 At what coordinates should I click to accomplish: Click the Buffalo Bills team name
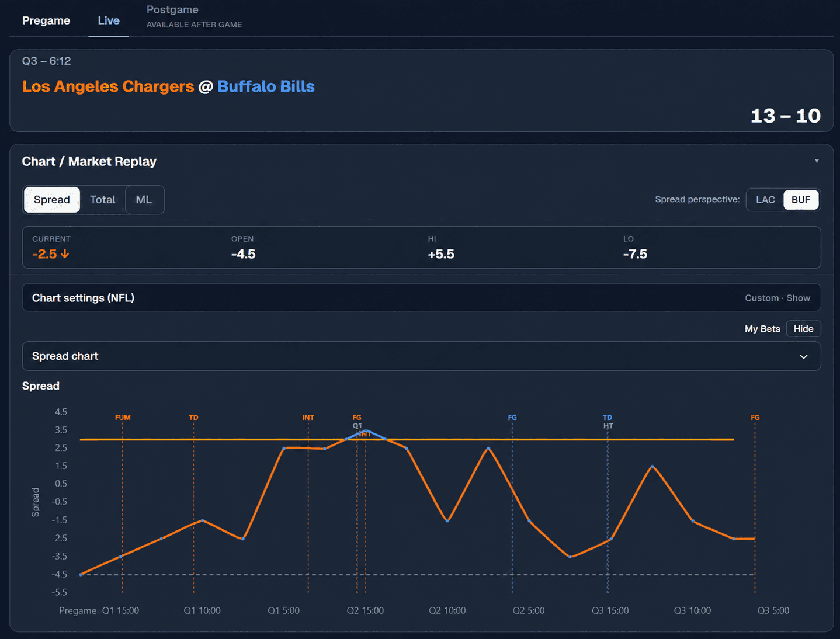[x=266, y=86]
